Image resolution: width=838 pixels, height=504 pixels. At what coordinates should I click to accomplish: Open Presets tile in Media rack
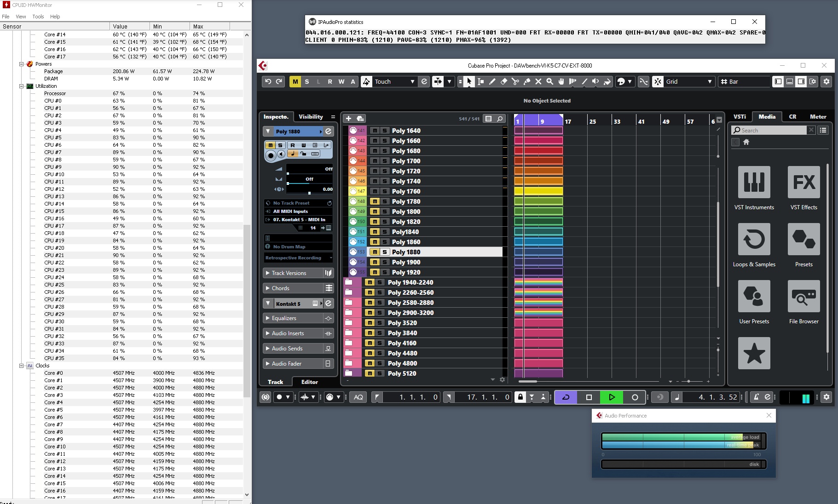point(803,245)
